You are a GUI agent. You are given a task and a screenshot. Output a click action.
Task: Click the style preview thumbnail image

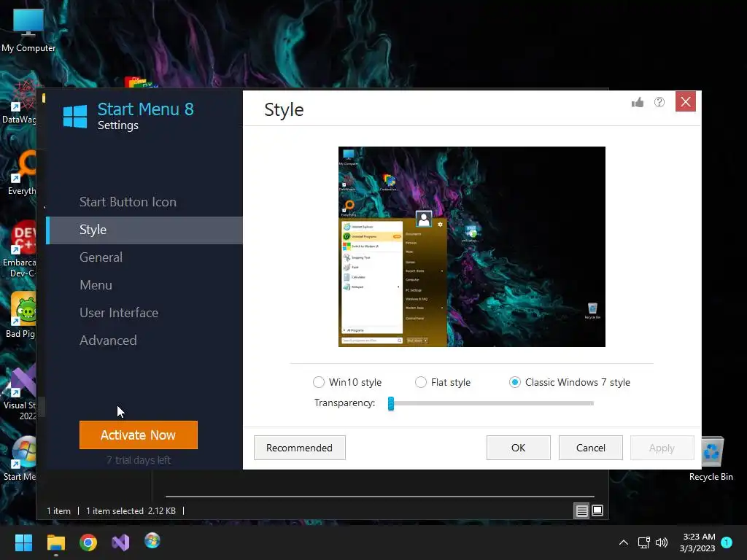click(472, 246)
